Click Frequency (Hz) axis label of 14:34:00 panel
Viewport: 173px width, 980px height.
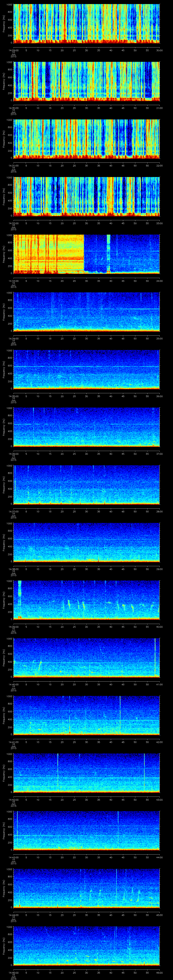4,312
